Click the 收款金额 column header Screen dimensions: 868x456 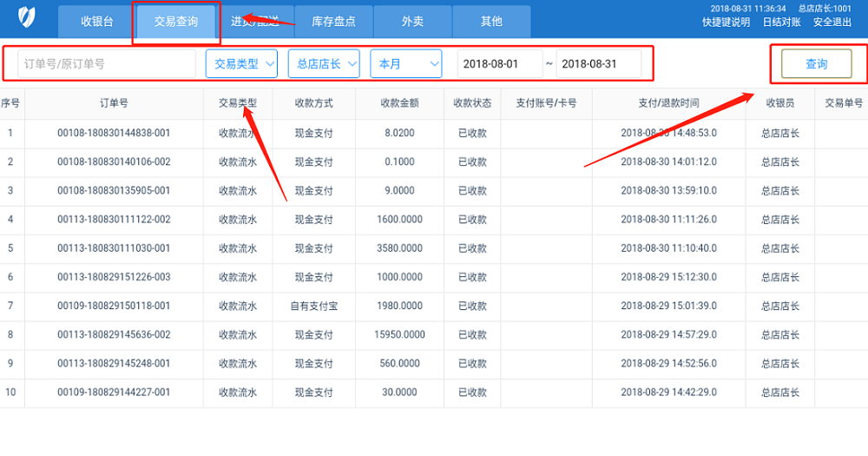(x=399, y=102)
